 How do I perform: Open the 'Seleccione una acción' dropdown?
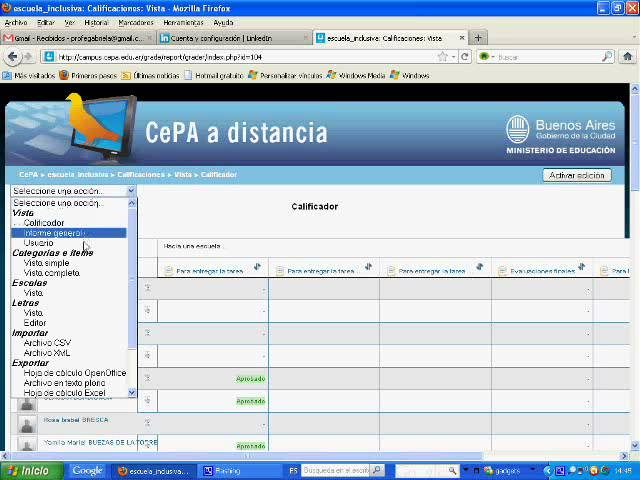coord(72,190)
